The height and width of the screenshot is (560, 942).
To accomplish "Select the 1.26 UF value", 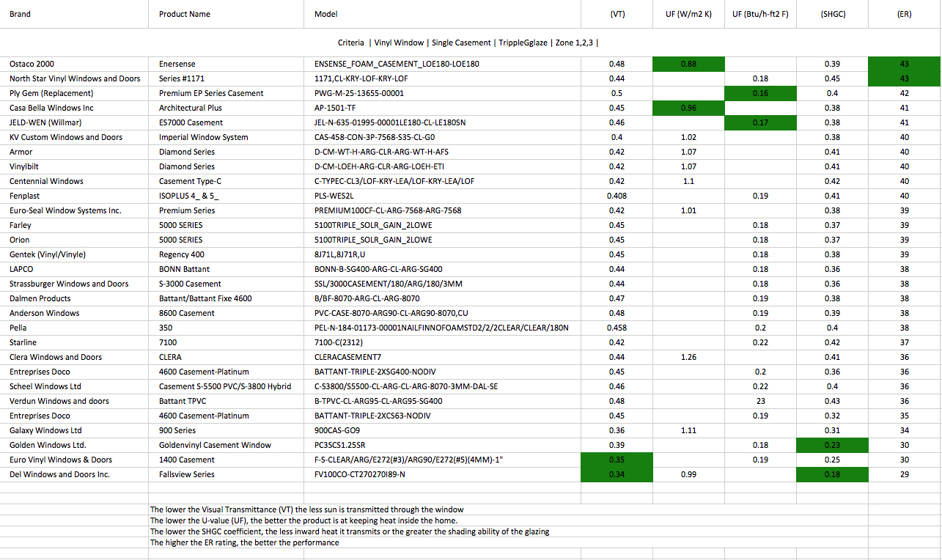I will point(688,357).
